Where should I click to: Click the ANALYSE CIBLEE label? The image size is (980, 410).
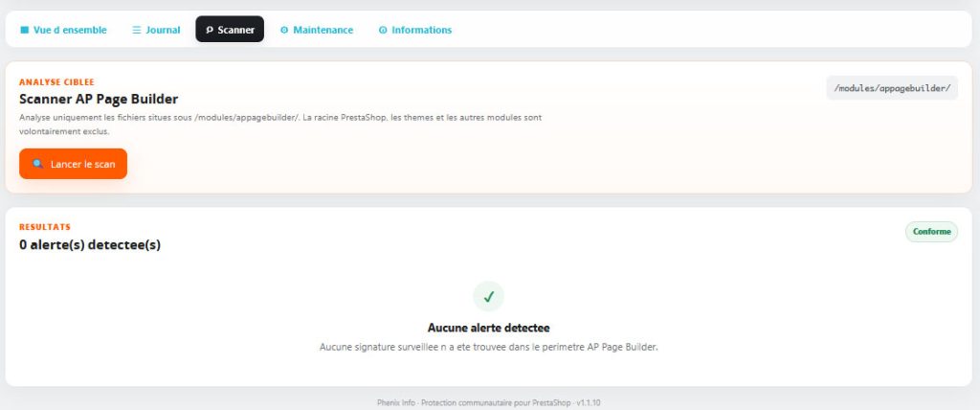pos(56,82)
